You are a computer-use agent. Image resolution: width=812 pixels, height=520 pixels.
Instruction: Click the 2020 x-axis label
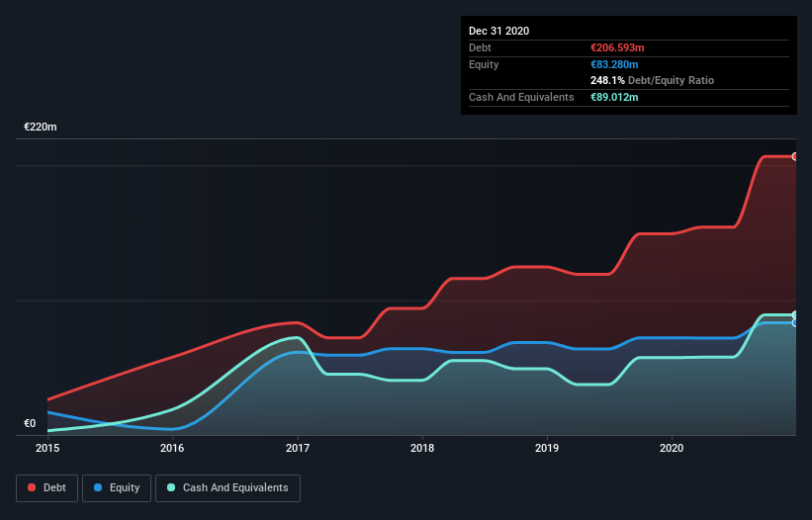click(x=672, y=448)
